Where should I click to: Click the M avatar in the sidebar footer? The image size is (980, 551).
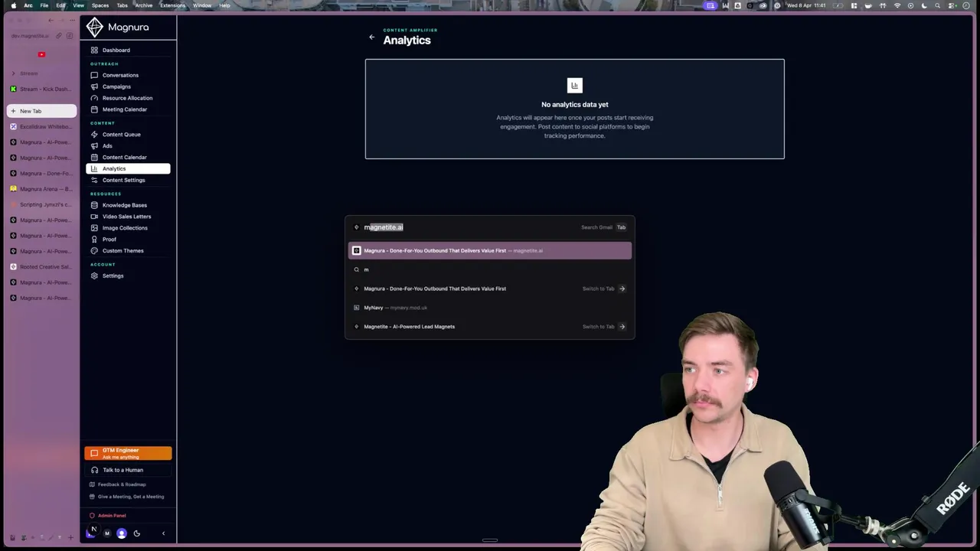pos(107,533)
